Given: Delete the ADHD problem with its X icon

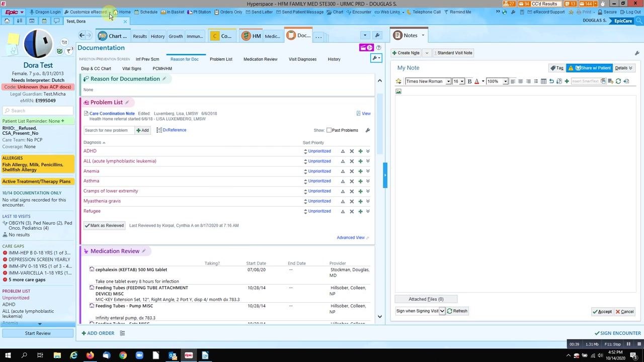Looking at the screenshot, I should pyautogui.click(x=352, y=151).
